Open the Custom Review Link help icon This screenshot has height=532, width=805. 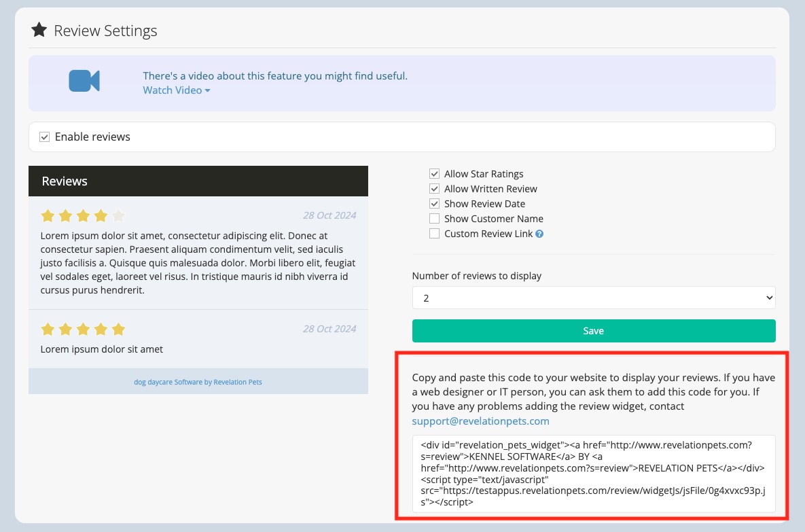click(539, 234)
